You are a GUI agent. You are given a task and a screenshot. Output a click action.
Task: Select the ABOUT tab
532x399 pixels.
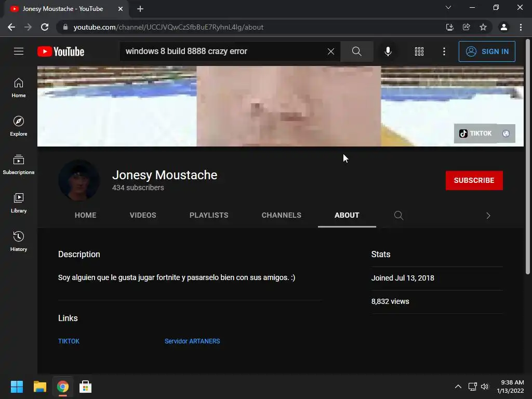click(x=347, y=215)
